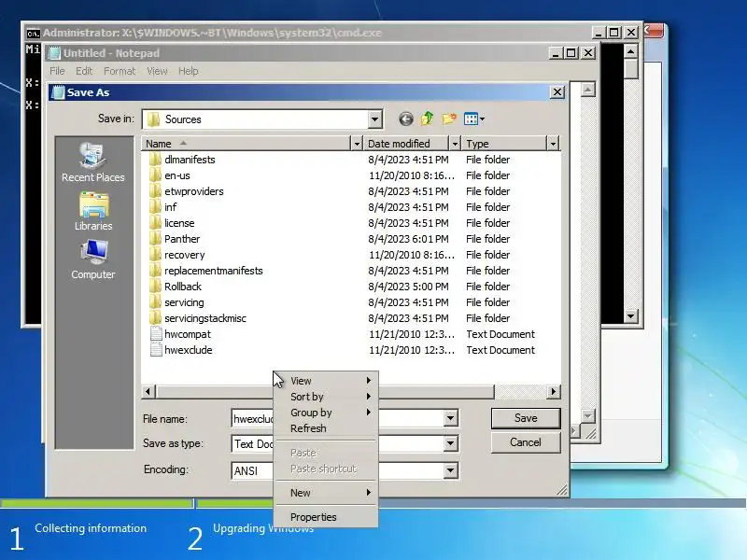This screenshot has height=560, width=747.
Task: Open the Notepad Help menu
Action: (x=189, y=71)
